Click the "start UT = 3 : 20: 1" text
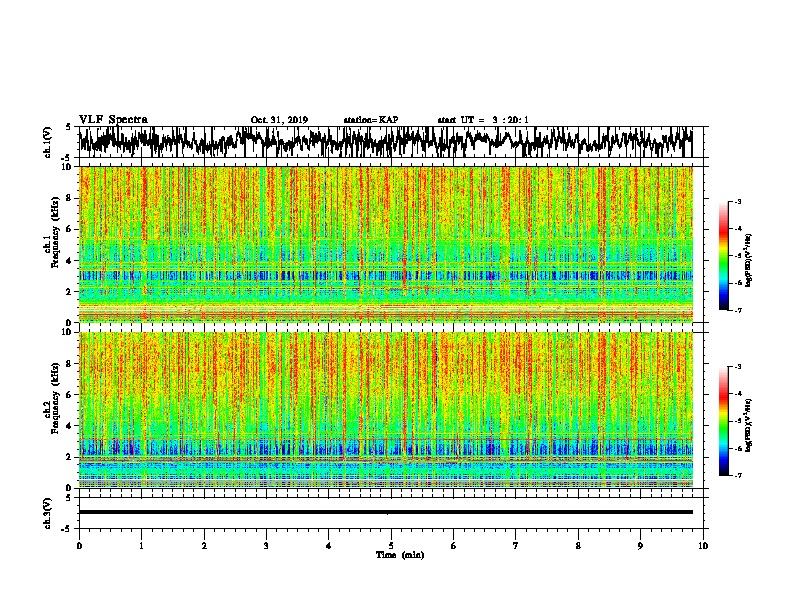 coord(483,120)
